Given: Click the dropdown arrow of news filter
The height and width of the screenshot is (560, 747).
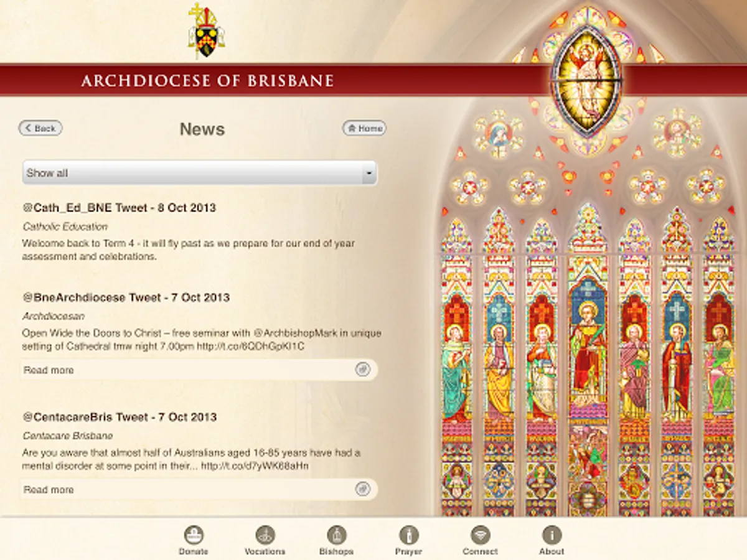Looking at the screenshot, I should [x=370, y=173].
